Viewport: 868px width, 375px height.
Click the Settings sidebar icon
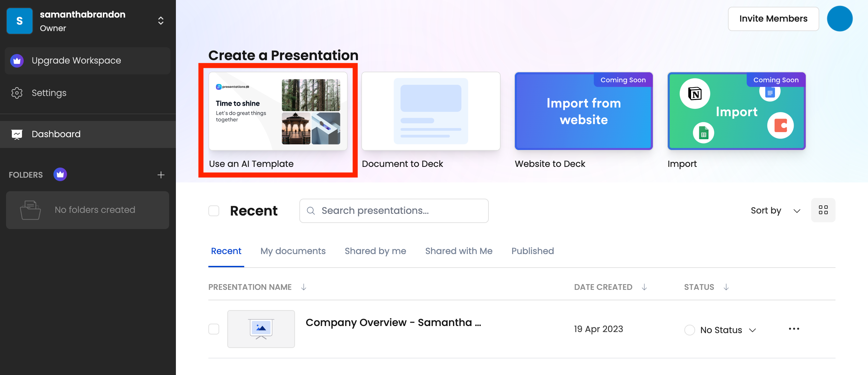click(17, 92)
